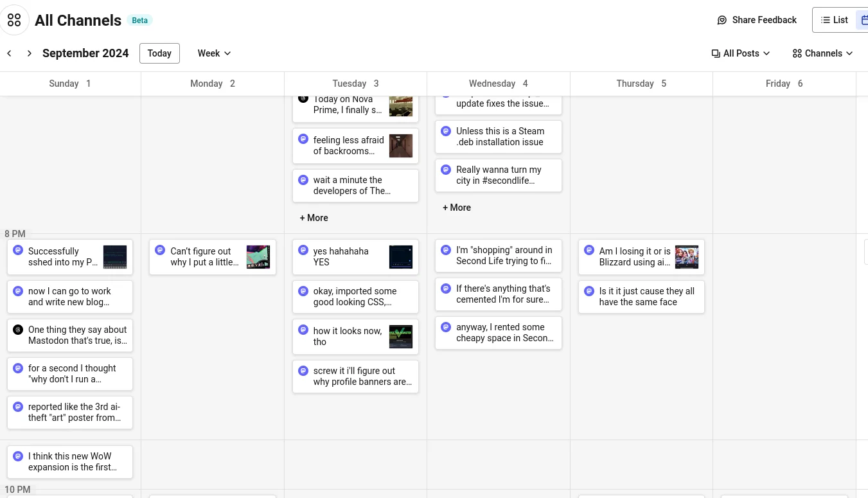Open thumbnail on 'yes hahahaha YES' post
868x498 pixels.
click(x=401, y=257)
